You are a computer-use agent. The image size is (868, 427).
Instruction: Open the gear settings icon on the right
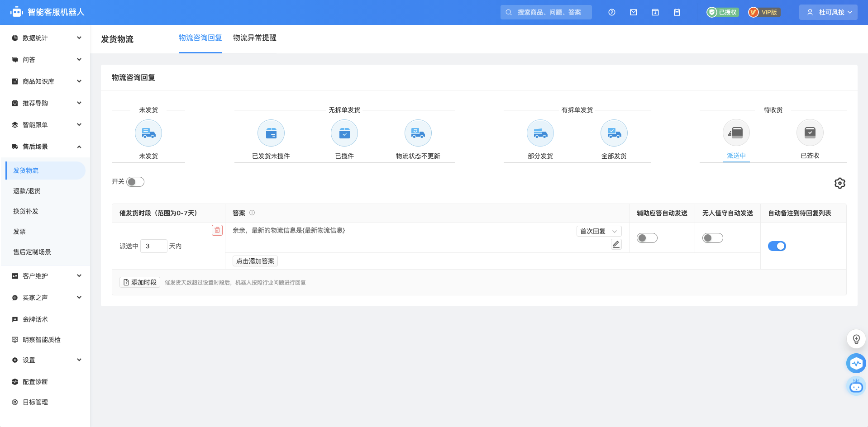pyautogui.click(x=840, y=183)
